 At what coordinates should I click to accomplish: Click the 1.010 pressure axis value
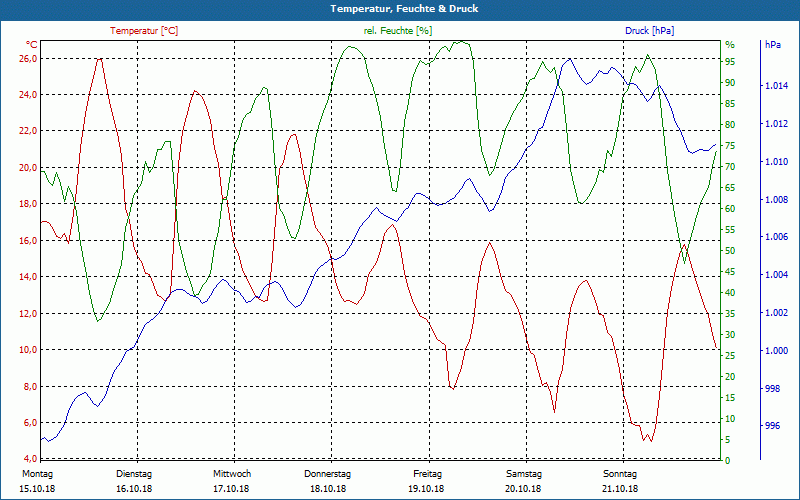[776, 162]
